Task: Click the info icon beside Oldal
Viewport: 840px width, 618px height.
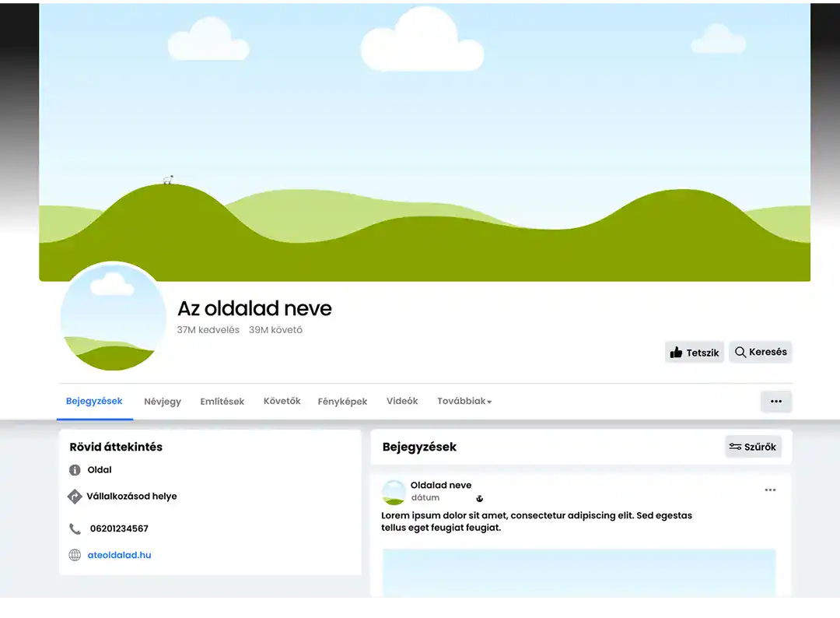Action: [x=75, y=470]
